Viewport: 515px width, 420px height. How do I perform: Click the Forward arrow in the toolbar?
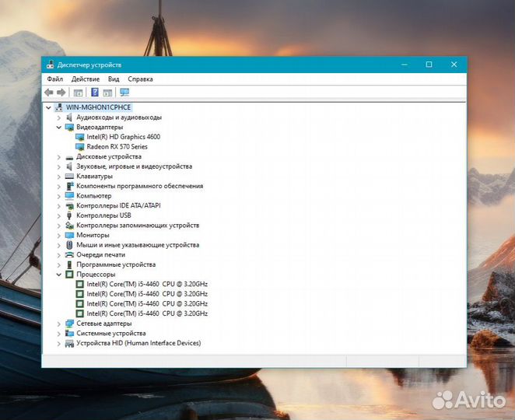tap(61, 93)
